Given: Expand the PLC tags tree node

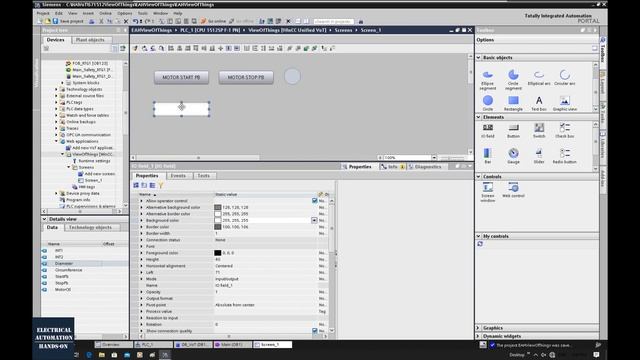Looking at the screenshot, I should (56, 102).
